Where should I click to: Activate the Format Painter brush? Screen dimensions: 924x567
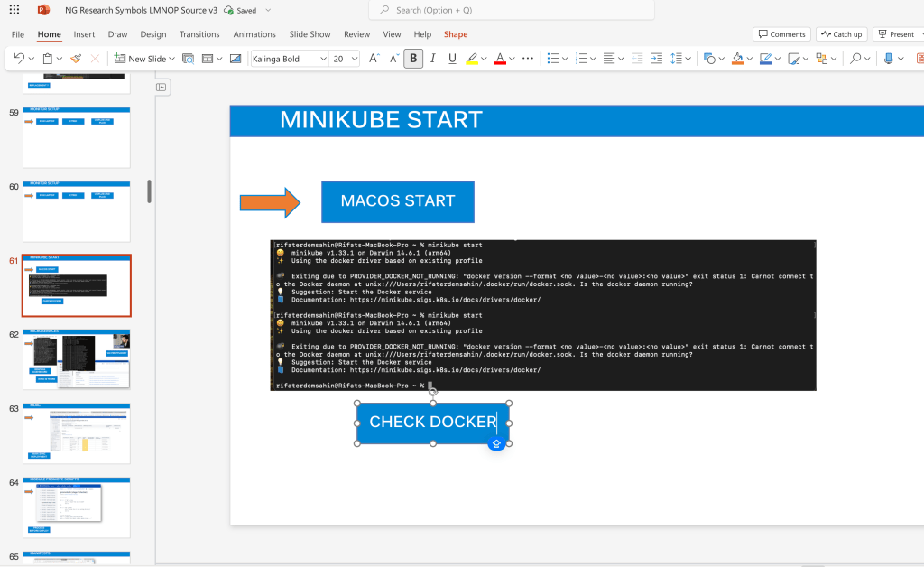click(x=76, y=59)
